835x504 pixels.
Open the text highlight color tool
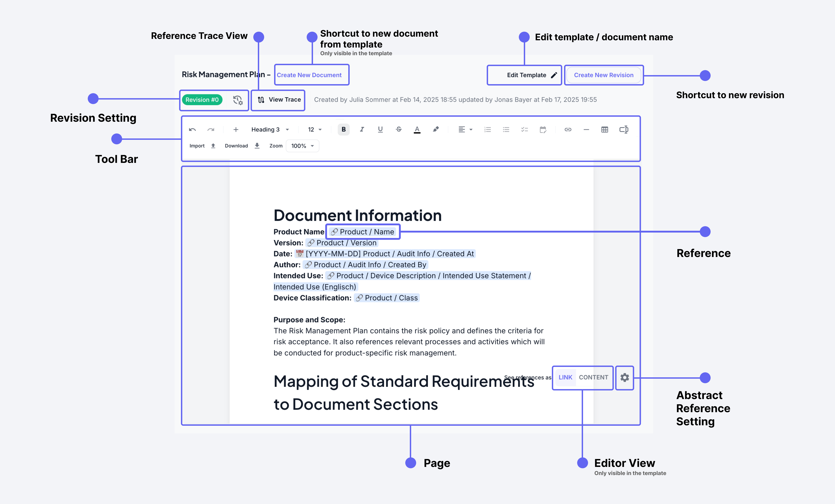(x=436, y=129)
